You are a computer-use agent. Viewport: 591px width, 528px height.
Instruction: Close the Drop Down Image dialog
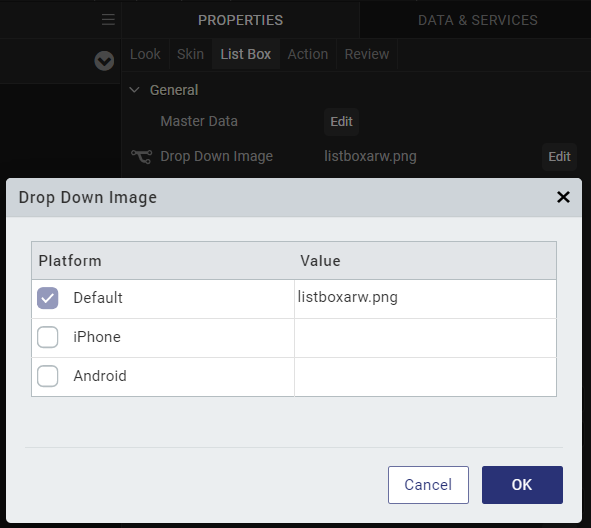click(563, 197)
